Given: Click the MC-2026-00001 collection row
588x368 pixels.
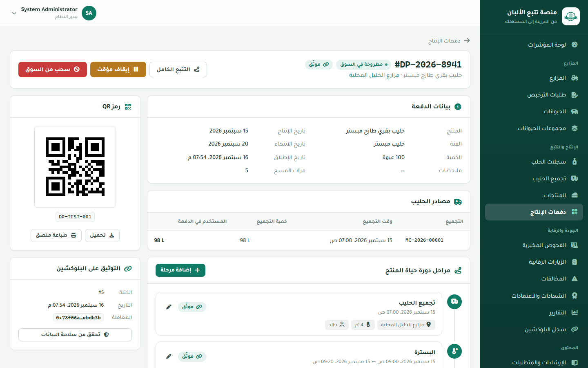Looking at the screenshot, I should [309, 240].
